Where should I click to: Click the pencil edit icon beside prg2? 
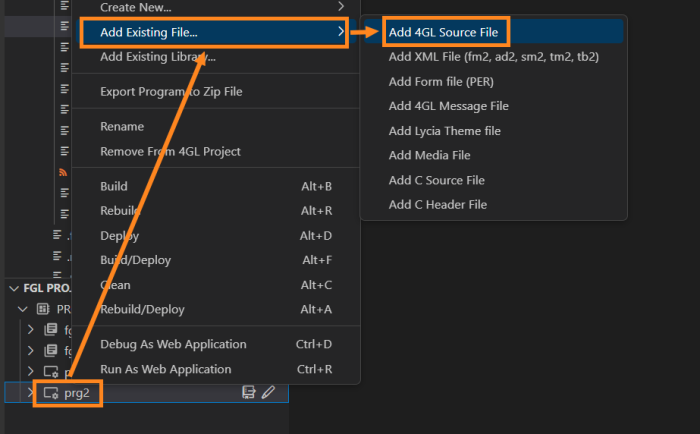pyautogui.click(x=269, y=393)
